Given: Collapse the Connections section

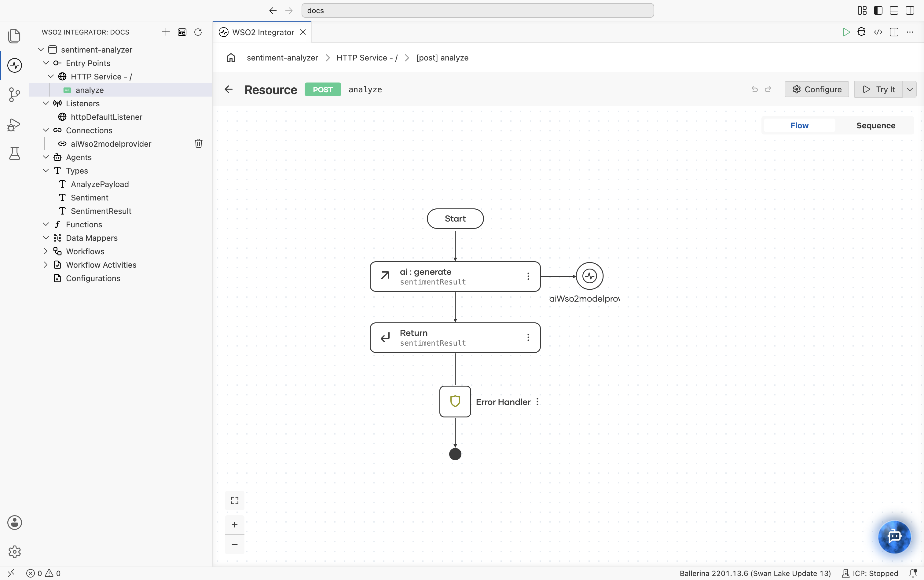Looking at the screenshot, I should tap(46, 130).
